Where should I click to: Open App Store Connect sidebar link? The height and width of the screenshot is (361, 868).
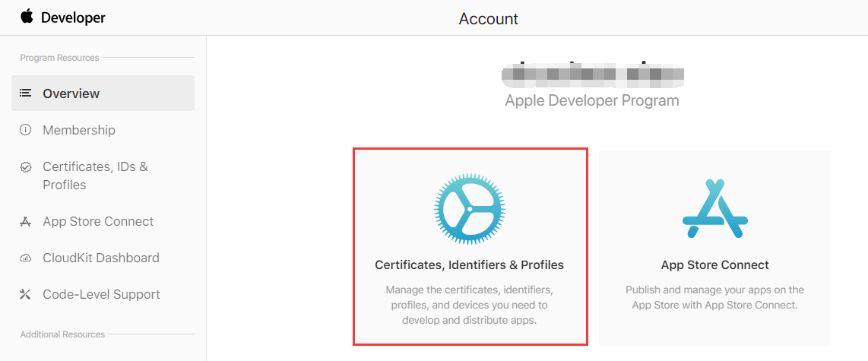pyautogui.click(x=98, y=221)
